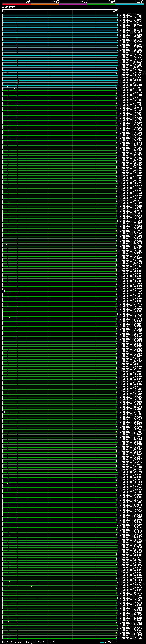This screenshot has height=644, width=146.
Task: Select the UniRef100_B0CN80 label
Action: coord(131,201)
